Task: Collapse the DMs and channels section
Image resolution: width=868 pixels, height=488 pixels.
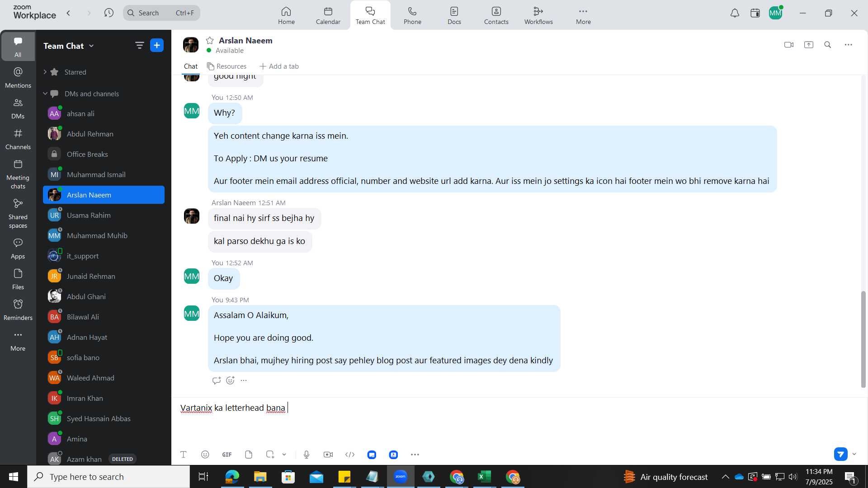Action: point(45,94)
